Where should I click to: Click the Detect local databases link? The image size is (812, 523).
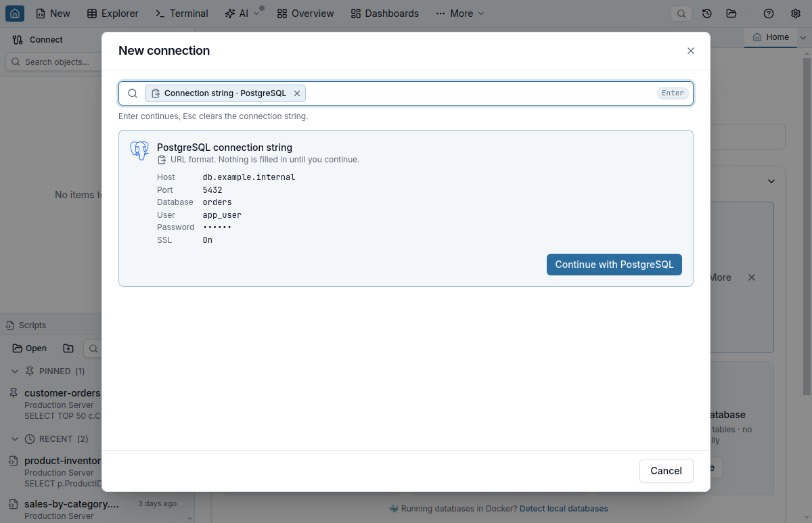[x=564, y=509]
